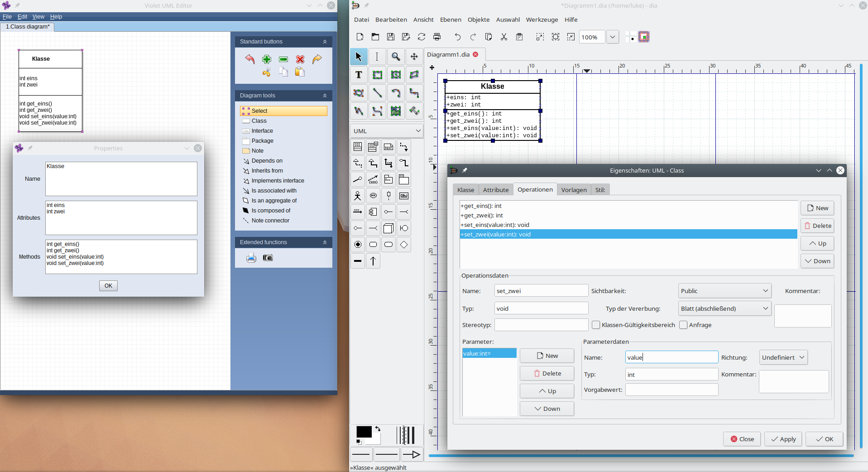Click the New button beside operations list
The width and height of the screenshot is (868, 472).
coord(817,208)
